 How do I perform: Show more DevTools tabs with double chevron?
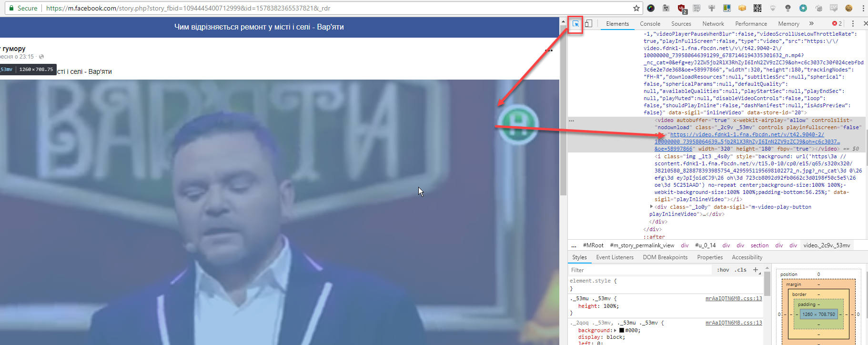(x=811, y=24)
